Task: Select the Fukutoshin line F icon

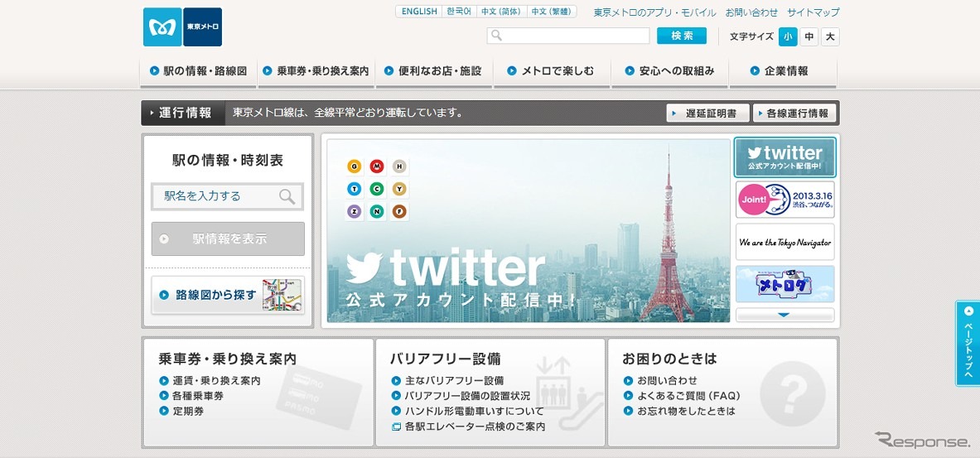Action: 400,212
